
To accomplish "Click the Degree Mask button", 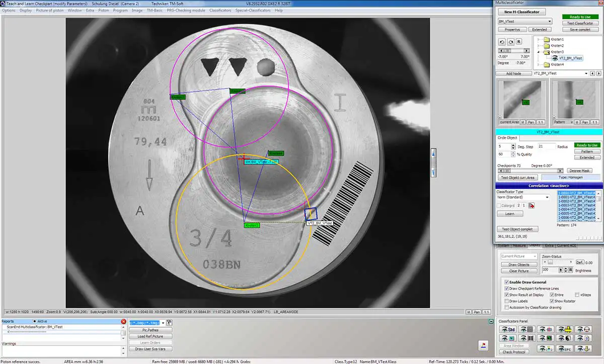I will (579, 171).
